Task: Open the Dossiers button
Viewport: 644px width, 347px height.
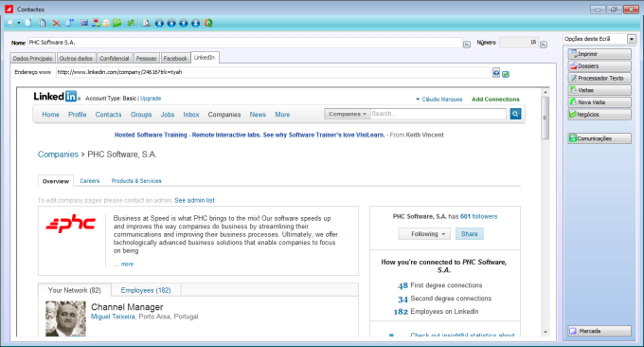Action: point(599,65)
